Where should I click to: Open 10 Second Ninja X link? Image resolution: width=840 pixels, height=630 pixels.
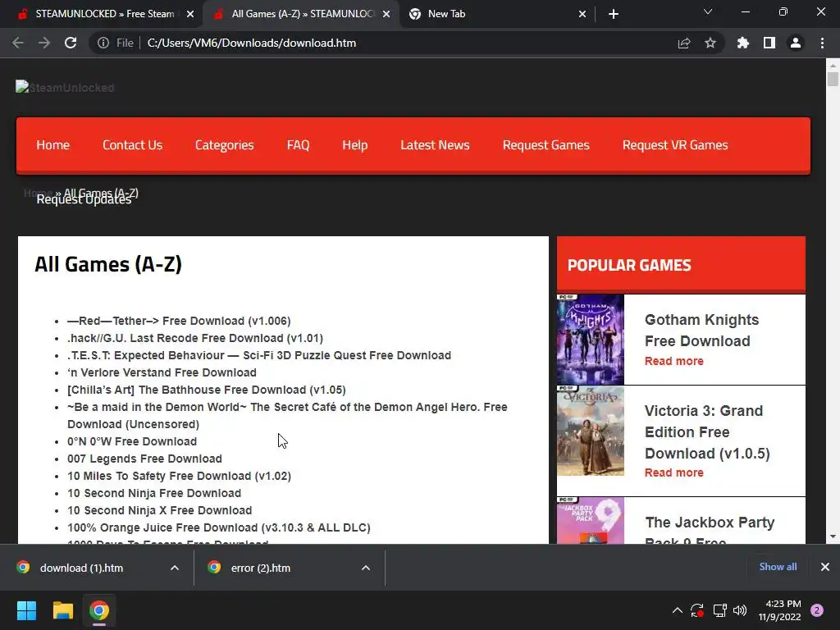[x=160, y=510]
